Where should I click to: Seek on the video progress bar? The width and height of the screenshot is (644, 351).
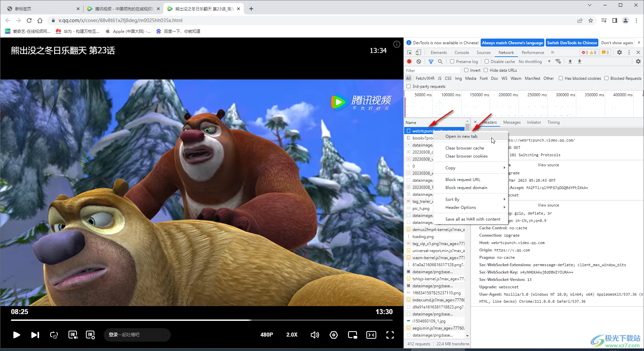(x=202, y=320)
